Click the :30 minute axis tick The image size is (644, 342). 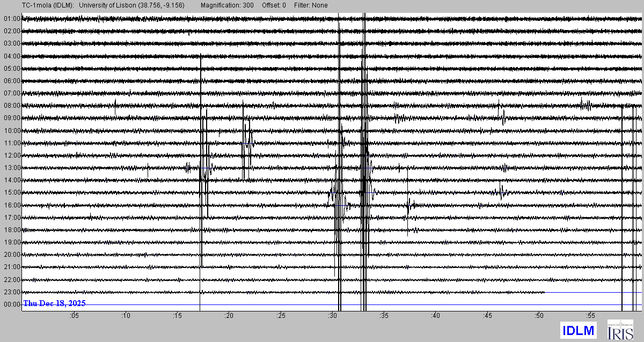(332, 316)
